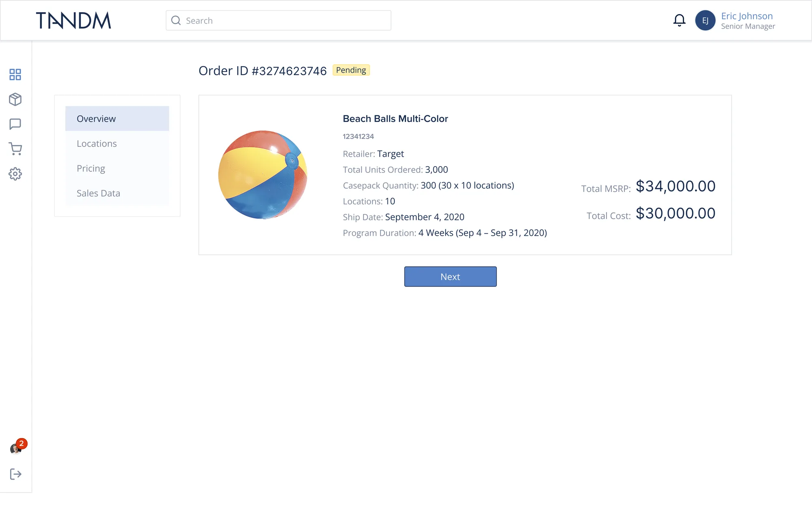This screenshot has height=508, width=812.
Task: Click the Pending status badge
Action: (x=351, y=70)
